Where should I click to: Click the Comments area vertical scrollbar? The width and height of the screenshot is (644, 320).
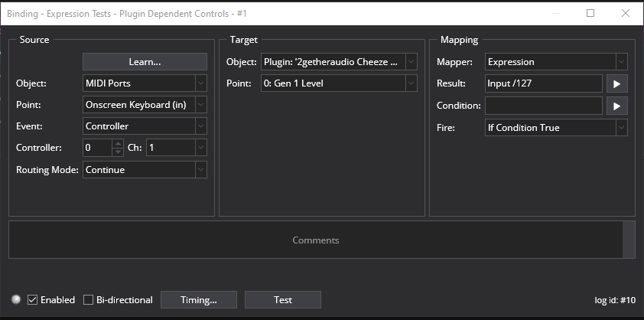629,240
